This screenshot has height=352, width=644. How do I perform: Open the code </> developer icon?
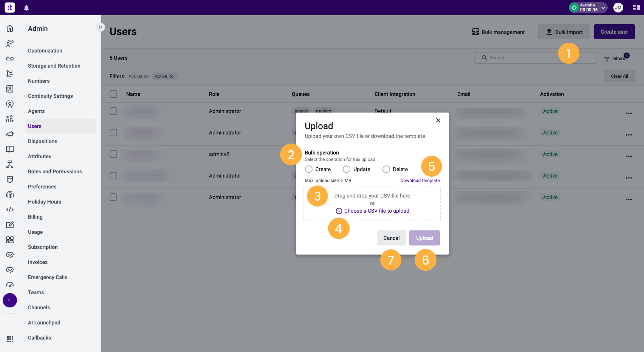coord(10,209)
